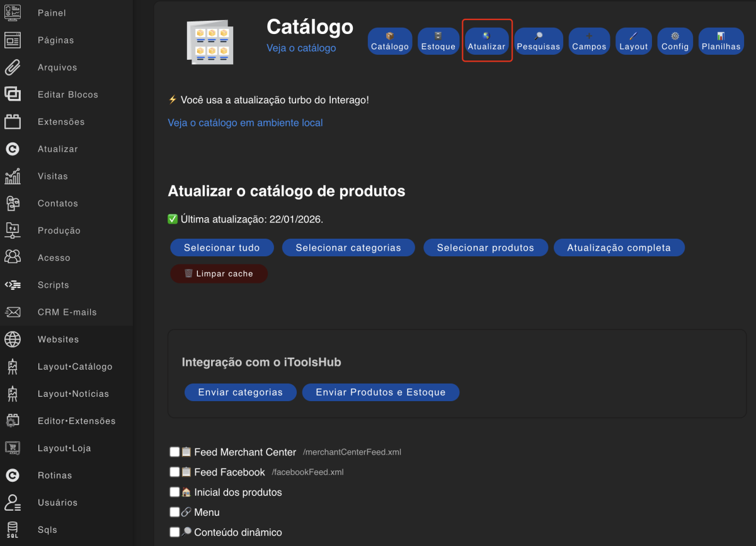
Task: Select the Extensões calendar-style sidebar icon
Action: pos(13,122)
